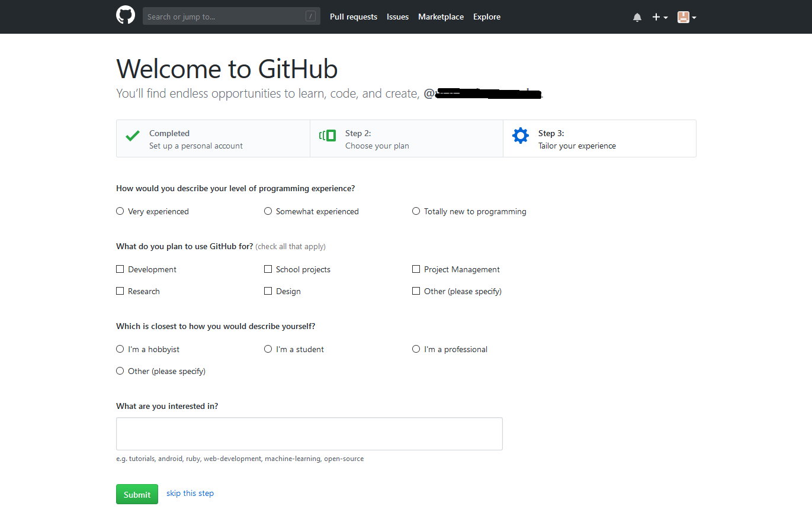Click the programming experience question text

[236, 188]
